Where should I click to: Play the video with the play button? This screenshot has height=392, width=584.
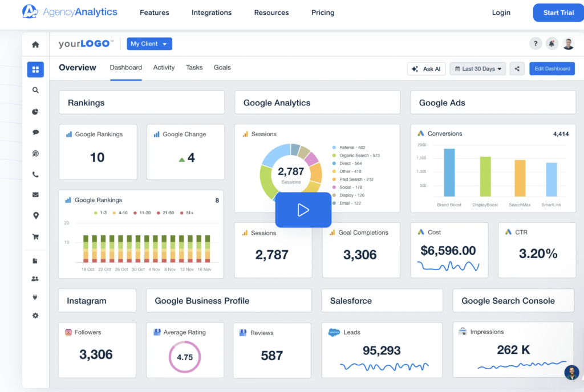[x=303, y=210]
